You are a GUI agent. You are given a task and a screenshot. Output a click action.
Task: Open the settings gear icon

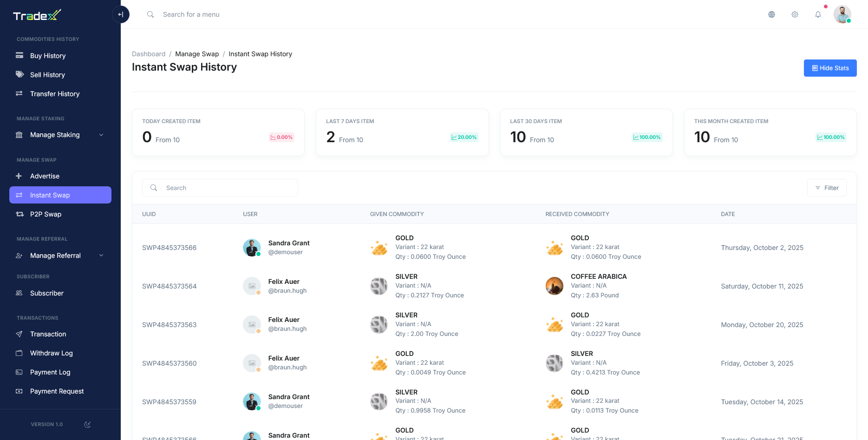pos(795,14)
